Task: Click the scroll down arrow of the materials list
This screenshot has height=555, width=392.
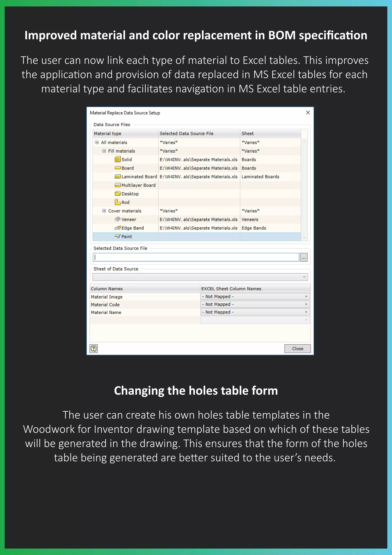Action: tap(304, 238)
